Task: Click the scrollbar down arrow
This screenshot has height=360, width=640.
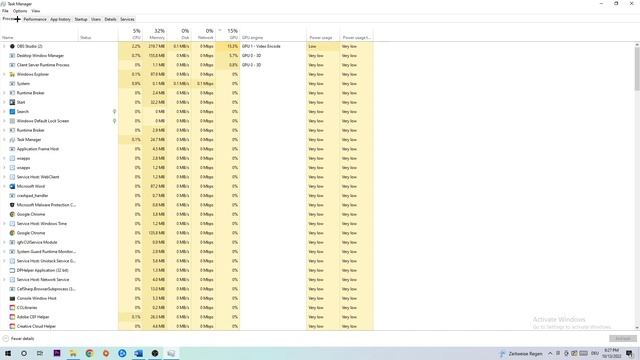Action: [637, 327]
